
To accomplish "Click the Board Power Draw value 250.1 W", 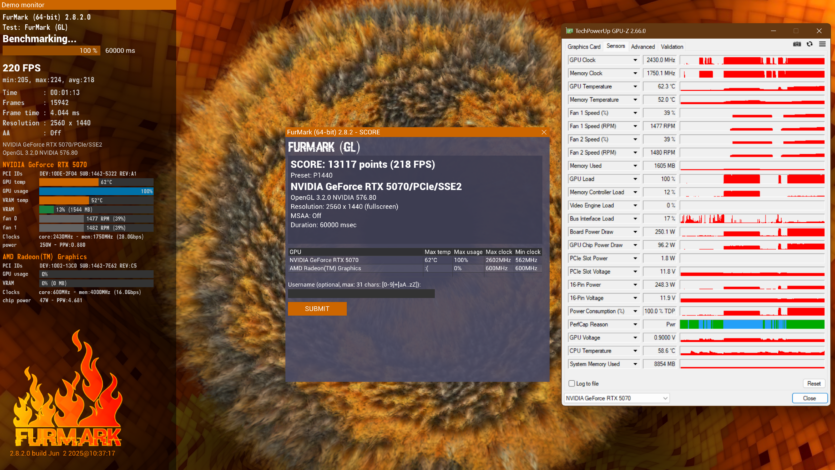I will (660, 232).
